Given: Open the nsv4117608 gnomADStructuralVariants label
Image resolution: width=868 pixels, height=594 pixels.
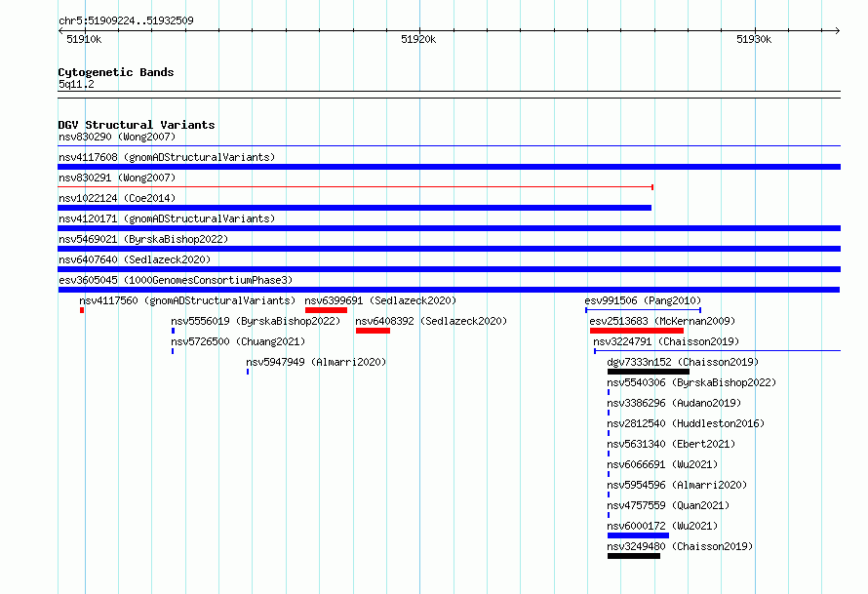Looking at the screenshot, I should pyautogui.click(x=167, y=157).
